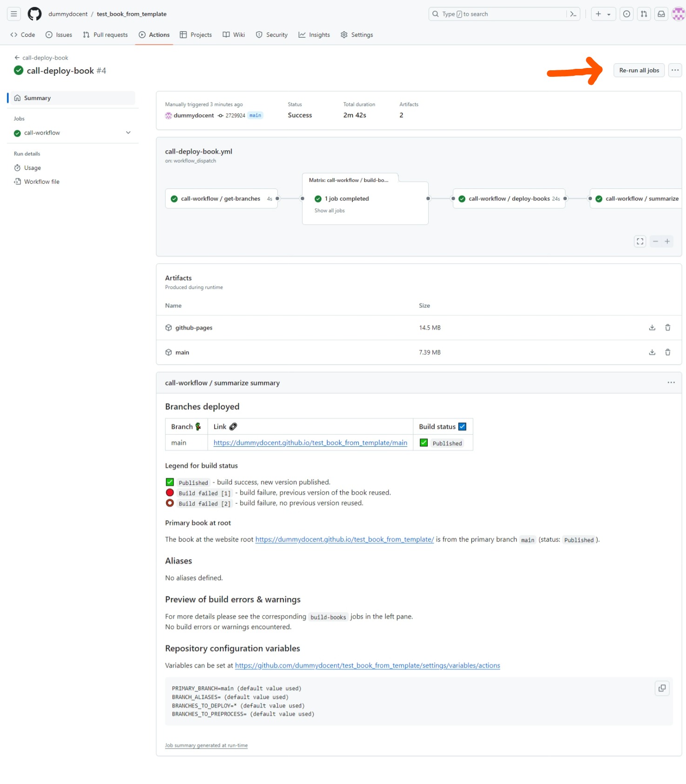The width and height of the screenshot is (686, 784).
Task: Open the run options ellipsis menu
Action: pos(675,70)
